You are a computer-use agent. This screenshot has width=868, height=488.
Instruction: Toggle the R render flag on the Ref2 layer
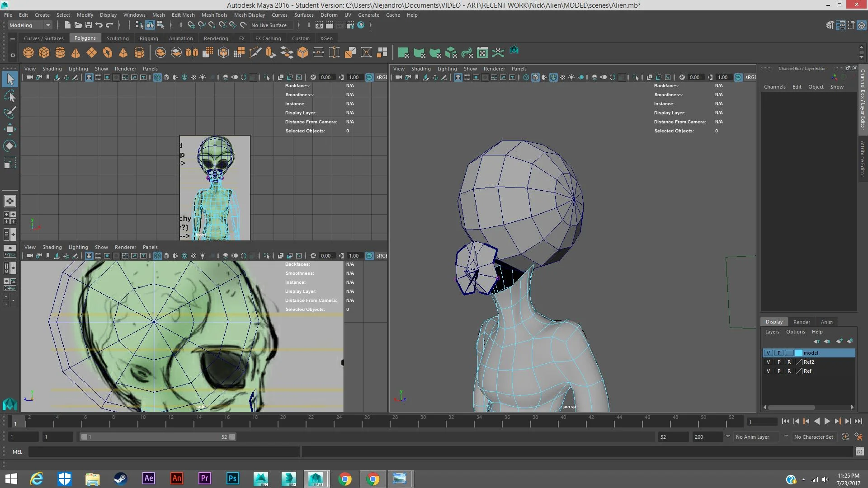coord(789,362)
